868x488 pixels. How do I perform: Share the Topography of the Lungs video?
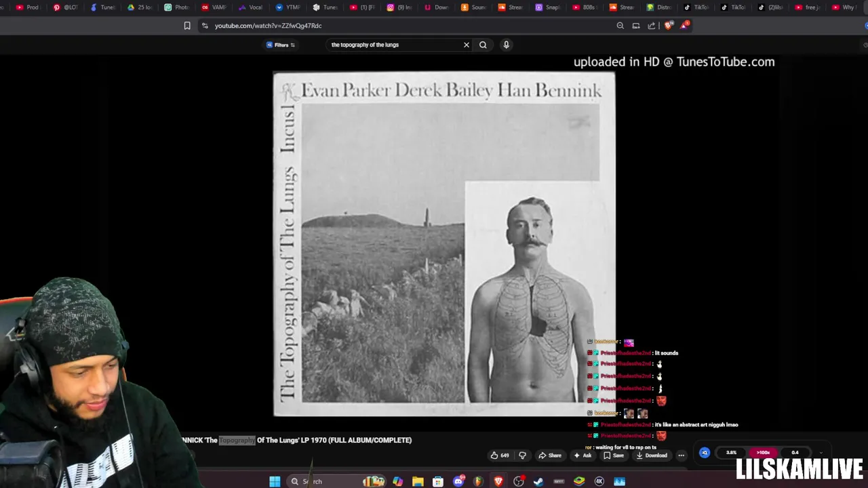[550, 455]
